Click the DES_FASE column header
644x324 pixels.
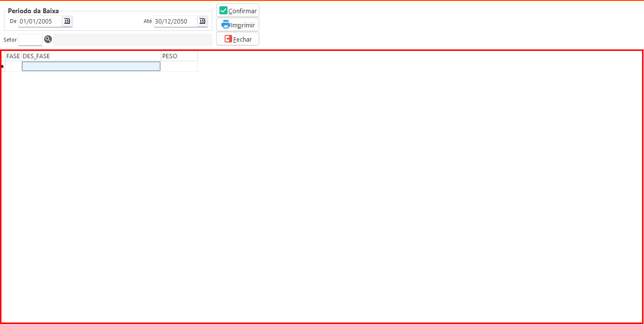click(x=91, y=56)
